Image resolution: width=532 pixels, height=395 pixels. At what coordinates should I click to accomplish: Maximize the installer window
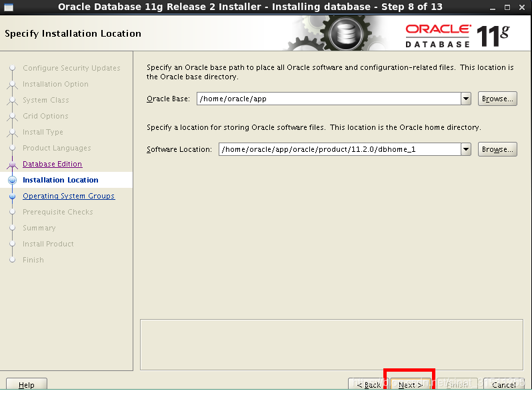(507, 7)
